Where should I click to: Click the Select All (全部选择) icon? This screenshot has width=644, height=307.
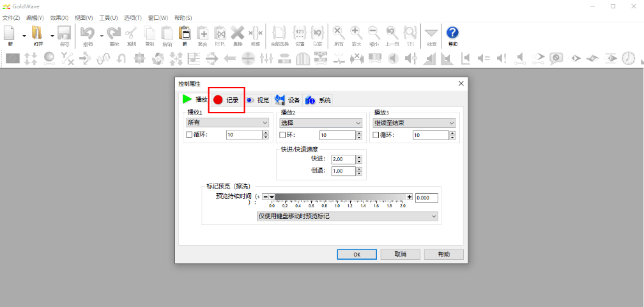[279, 33]
